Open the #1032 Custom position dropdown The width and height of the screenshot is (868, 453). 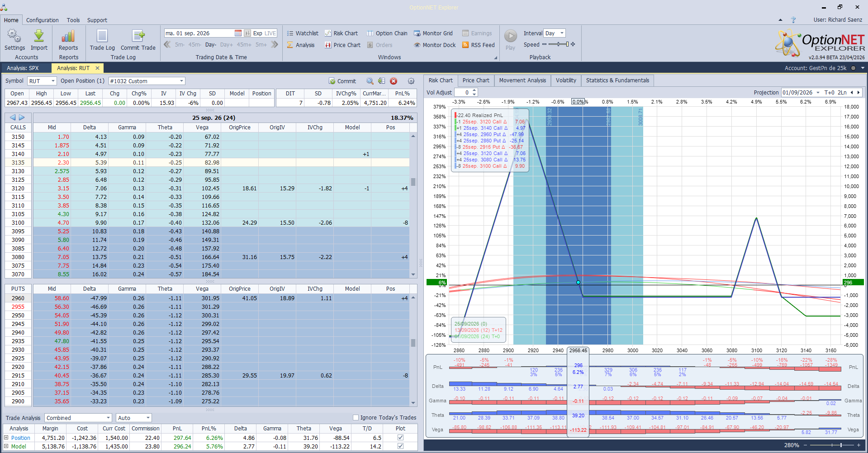(x=181, y=81)
